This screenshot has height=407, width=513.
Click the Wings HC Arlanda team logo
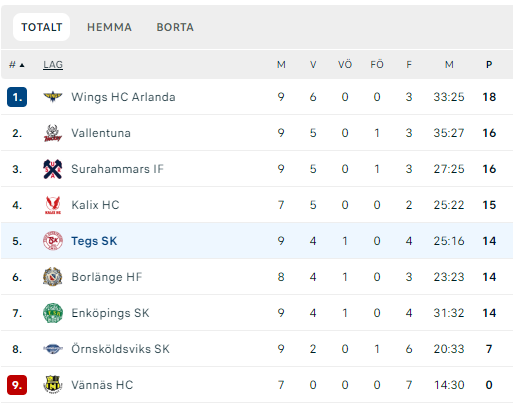[x=53, y=97]
